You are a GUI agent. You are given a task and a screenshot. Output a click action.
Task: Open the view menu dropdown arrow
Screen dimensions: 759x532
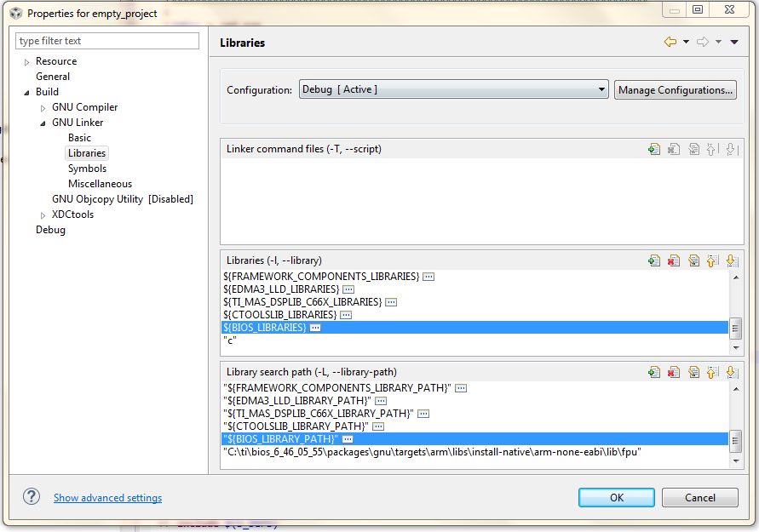[734, 42]
